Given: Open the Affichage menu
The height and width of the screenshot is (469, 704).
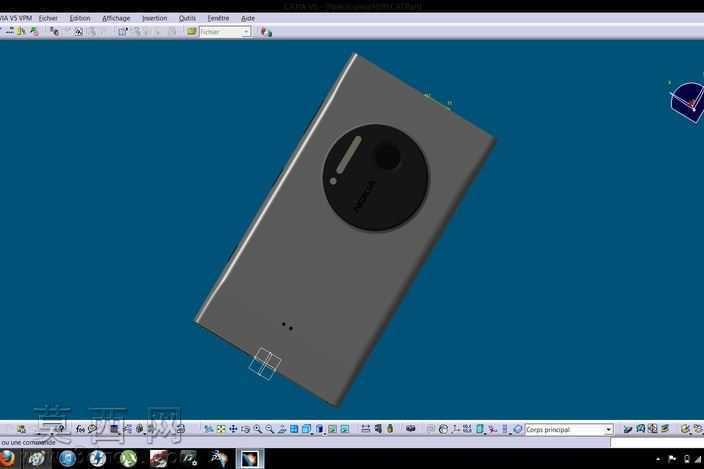Looking at the screenshot, I should [x=116, y=18].
